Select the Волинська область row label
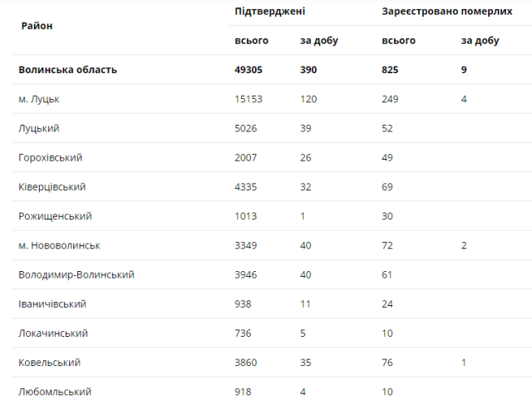Image resolution: width=532 pixels, height=405 pixels. pyautogui.click(x=68, y=70)
